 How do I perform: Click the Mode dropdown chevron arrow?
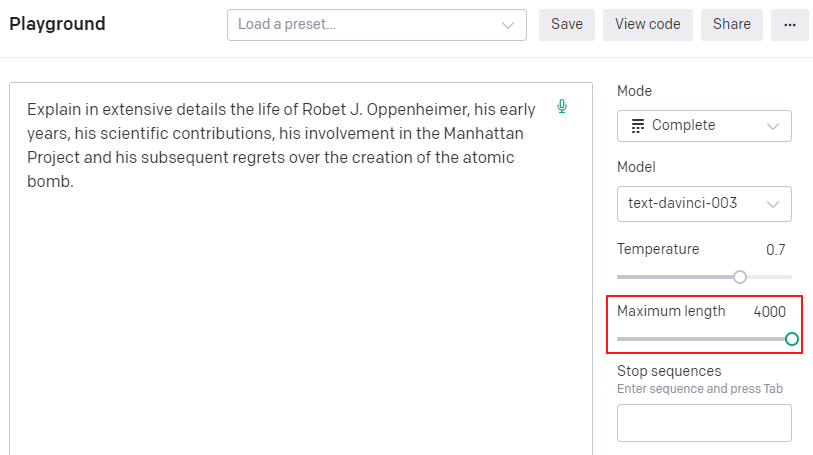pyautogui.click(x=773, y=126)
